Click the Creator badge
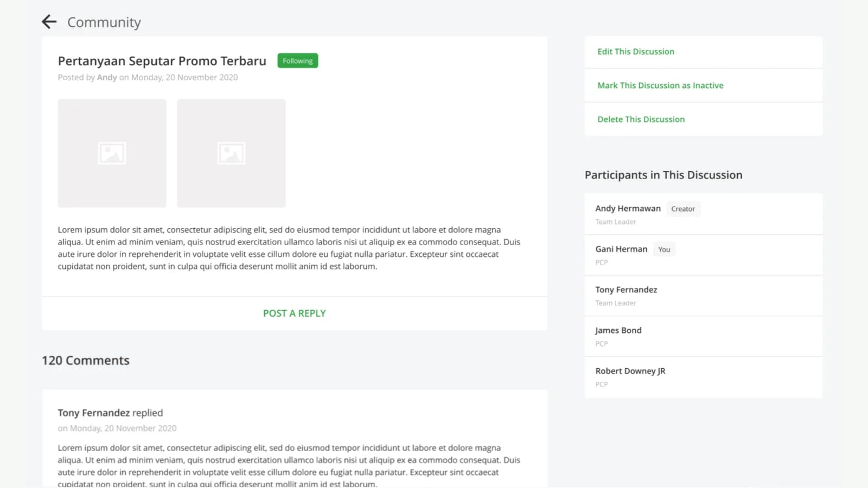Screen dimensions: 868x488 pyautogui.click(x=683, y=209)
